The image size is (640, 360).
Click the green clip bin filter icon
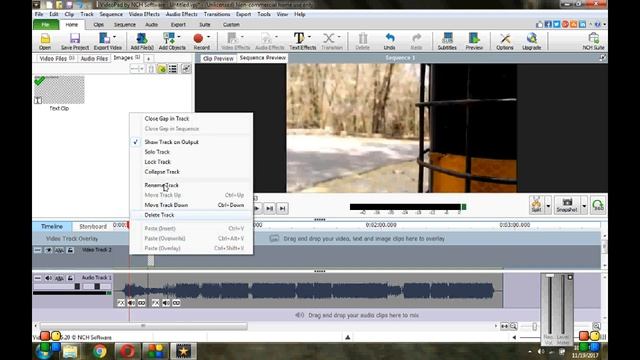[x=162, y=69]
